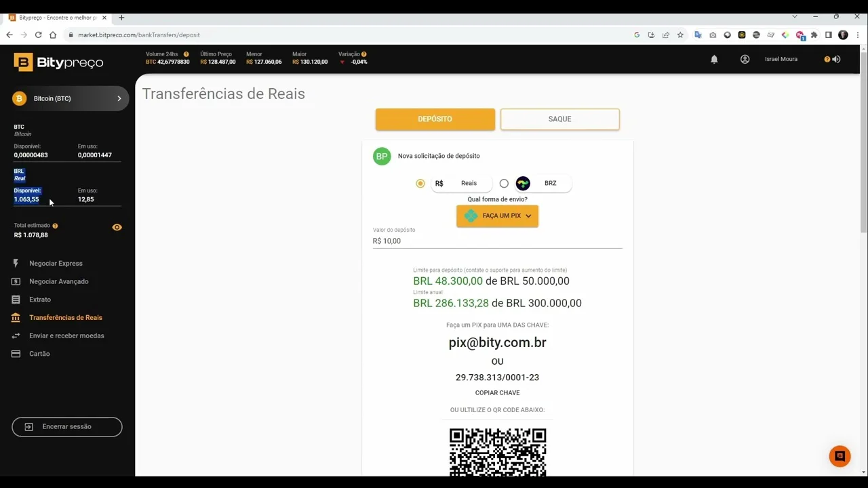The height and width of the screenshot is (488, 868).
Task: Open the user account profile icon
Action: click(x=745, y=60)
